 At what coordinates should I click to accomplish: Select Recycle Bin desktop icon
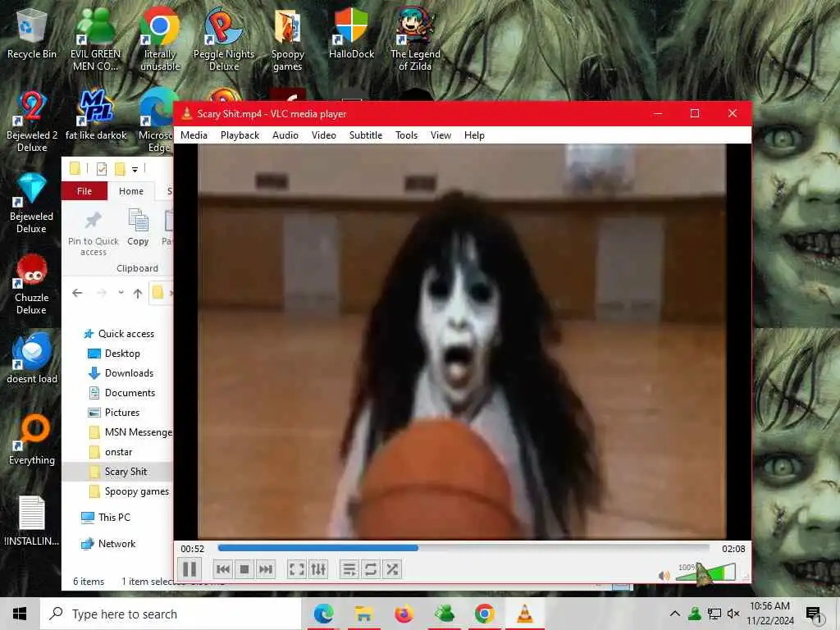pyautogui.click(x=32, y=34)
